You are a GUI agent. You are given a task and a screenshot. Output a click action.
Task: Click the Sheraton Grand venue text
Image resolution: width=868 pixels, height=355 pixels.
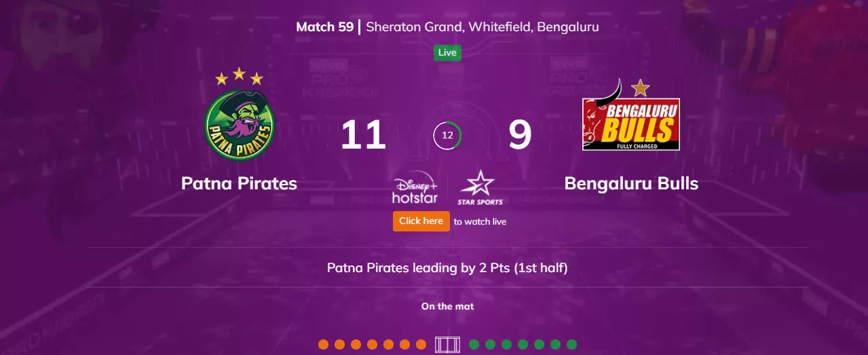(x=483, y=27)
